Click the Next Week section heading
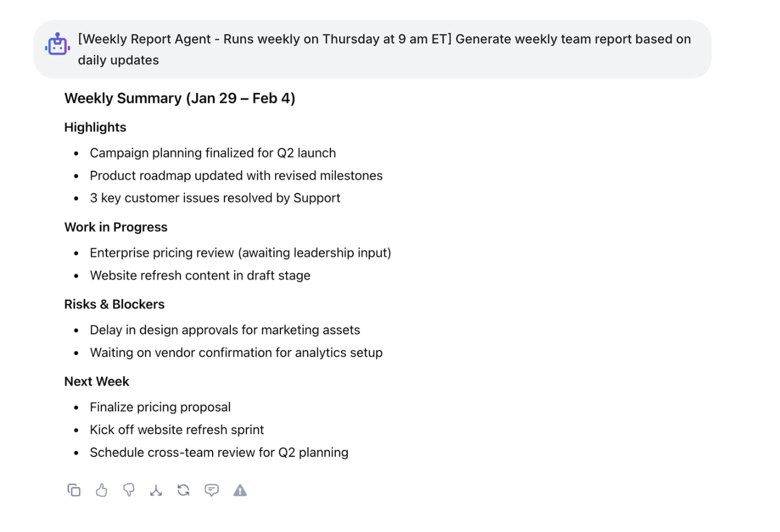Viewport: 780px width, 532px height. tap(97, 381)
